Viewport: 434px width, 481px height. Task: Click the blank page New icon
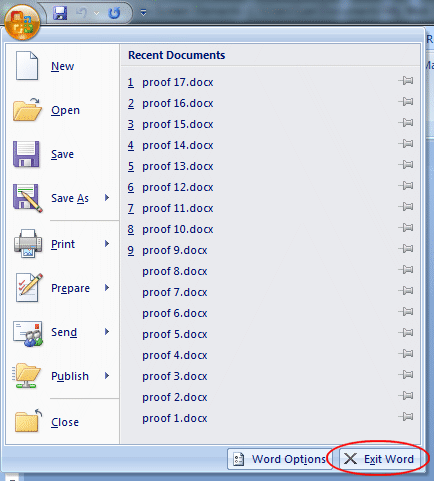click(x=27, y=66)
